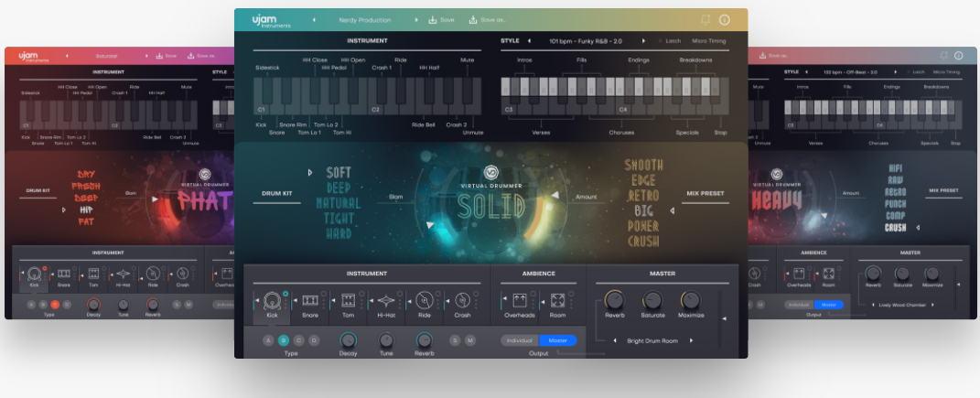
Task: Toggle Mute (M) button in SOLID
Action: (x=470, y=340)
